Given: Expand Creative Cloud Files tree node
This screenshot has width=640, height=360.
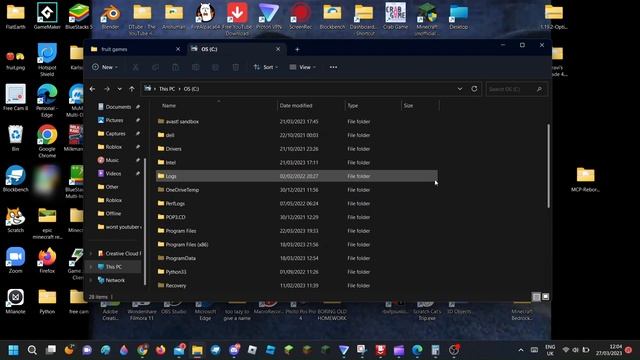Looking at the screenshot, I should pyautogui.click(x=91, y=253).
